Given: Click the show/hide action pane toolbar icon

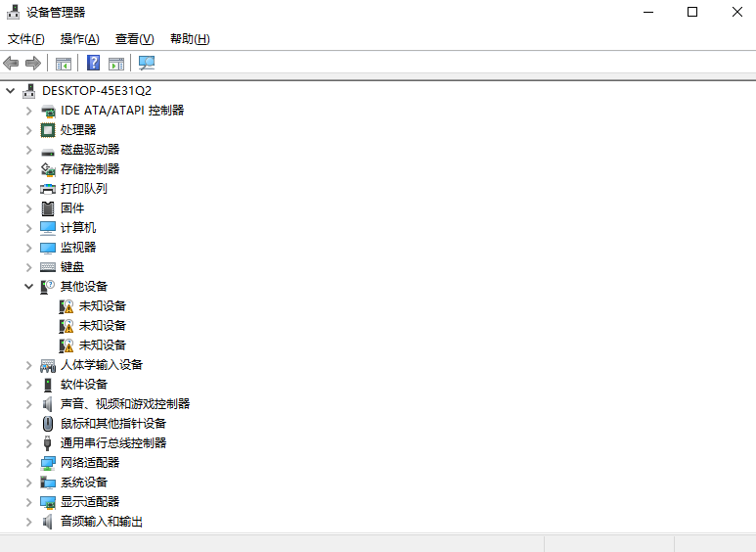Looking at the screenshot, I should pos(116,64).
